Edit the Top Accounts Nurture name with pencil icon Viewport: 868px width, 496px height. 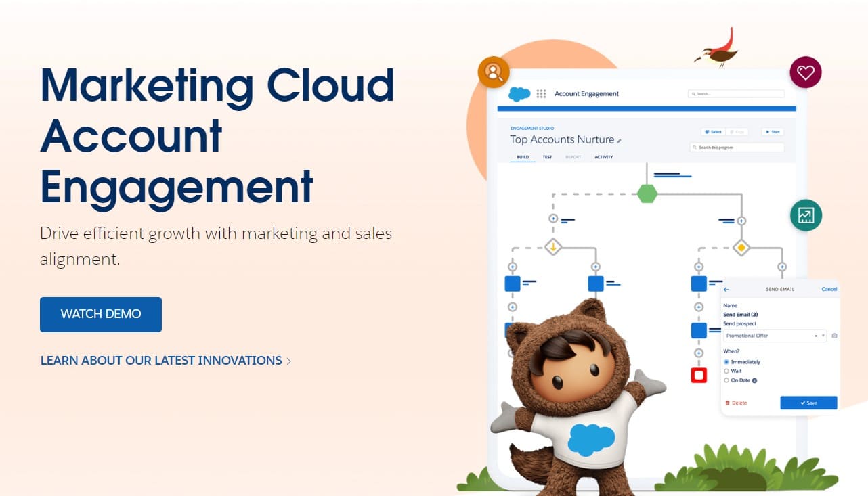(x=618, y=140)
